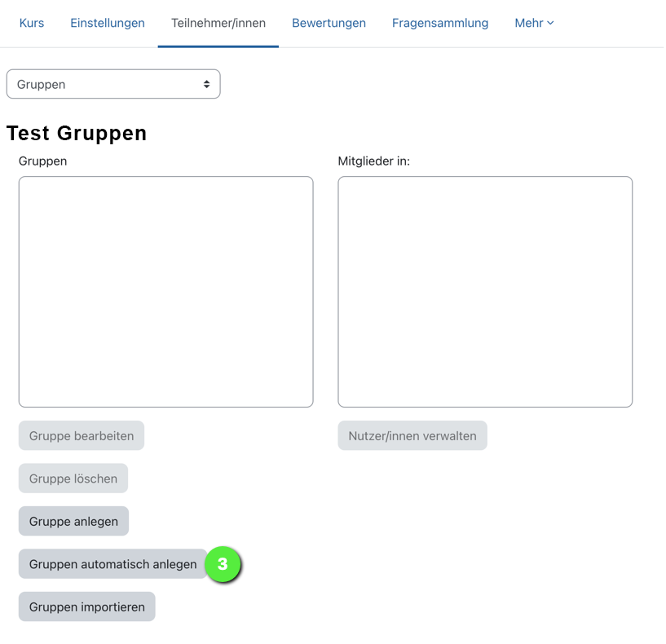Switch to the Bewertungen tab

pyautogui.click(x=329, y=23)
